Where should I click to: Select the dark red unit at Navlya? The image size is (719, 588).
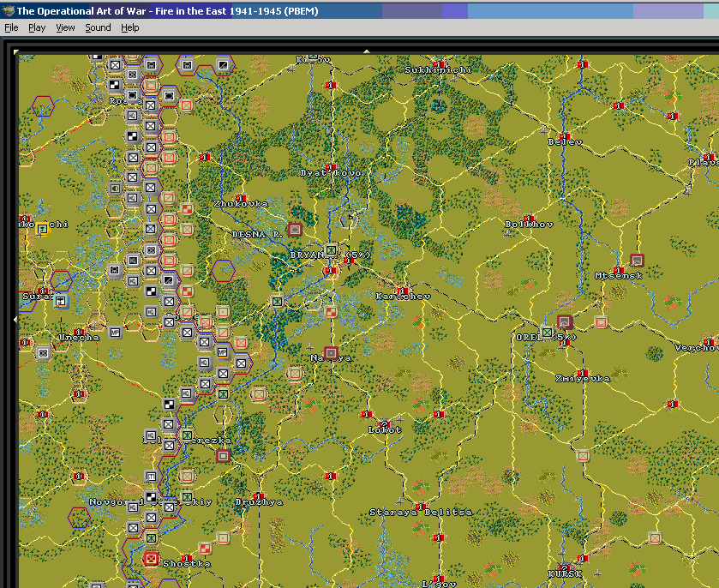(331, 354)
